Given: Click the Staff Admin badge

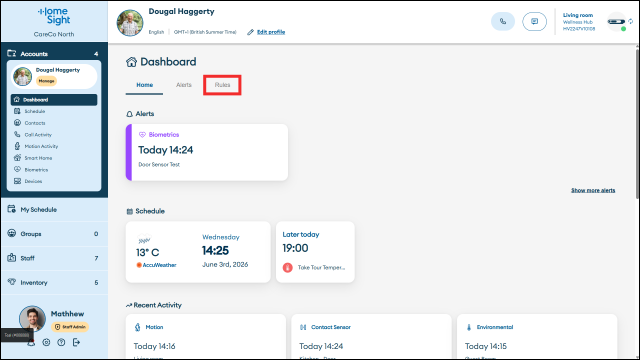Looking at the screenshot, I should click(x=70, y=327).
